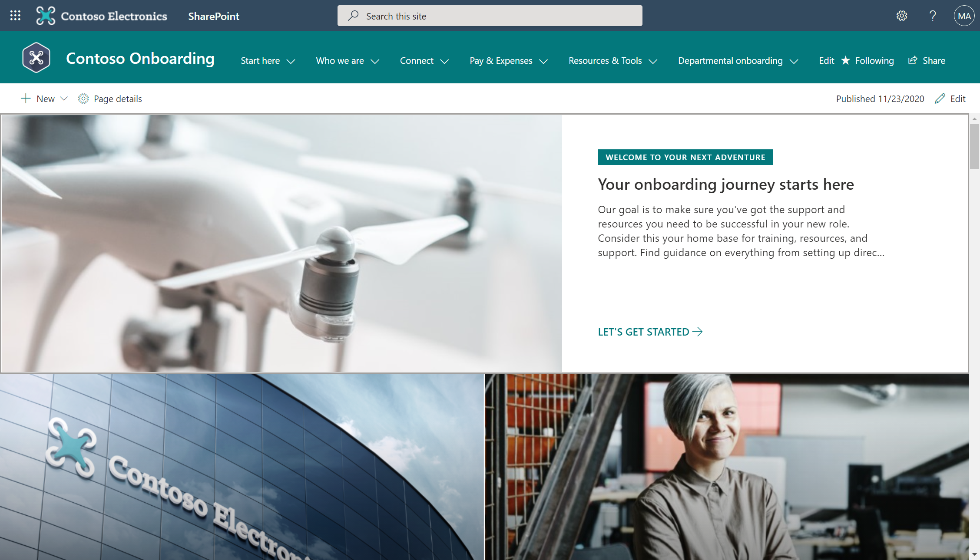Toggle the New content creation menu
This screenshot has width=980, height=560.
[44, 99]
